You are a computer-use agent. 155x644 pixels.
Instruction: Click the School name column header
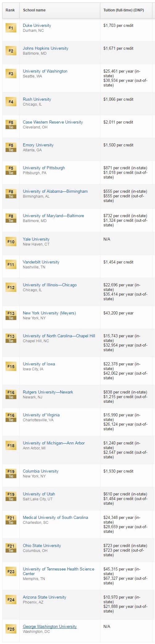(x=34, y=10)
